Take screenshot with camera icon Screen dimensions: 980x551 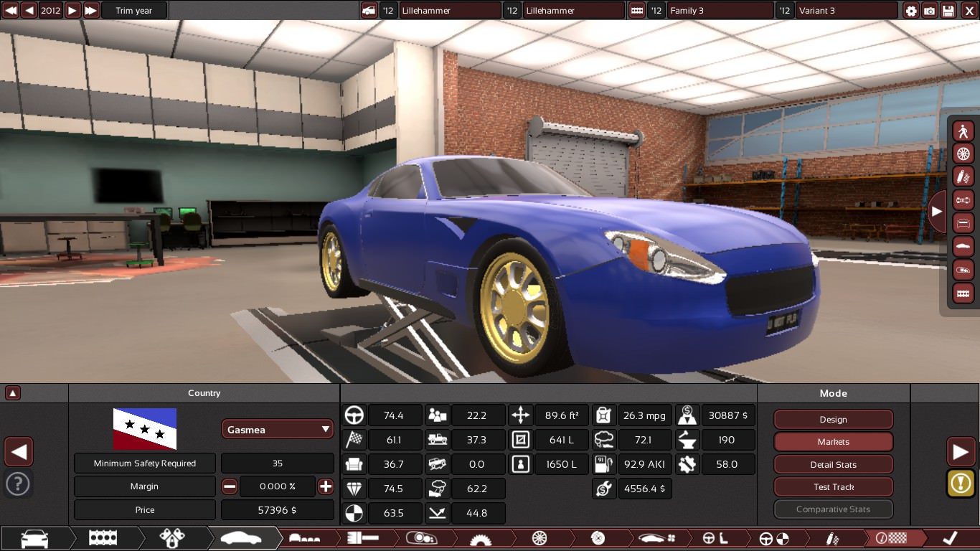coord(930,10)
